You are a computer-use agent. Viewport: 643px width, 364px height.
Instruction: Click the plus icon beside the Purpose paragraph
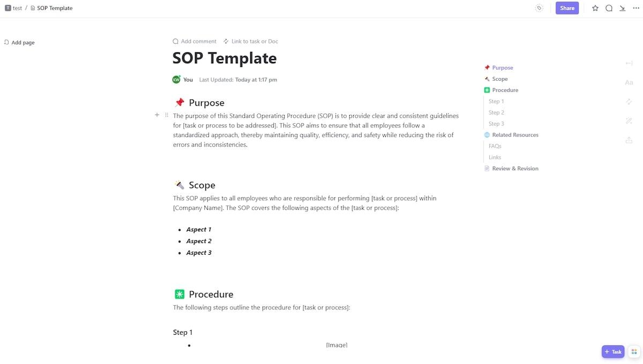(157, 115)
